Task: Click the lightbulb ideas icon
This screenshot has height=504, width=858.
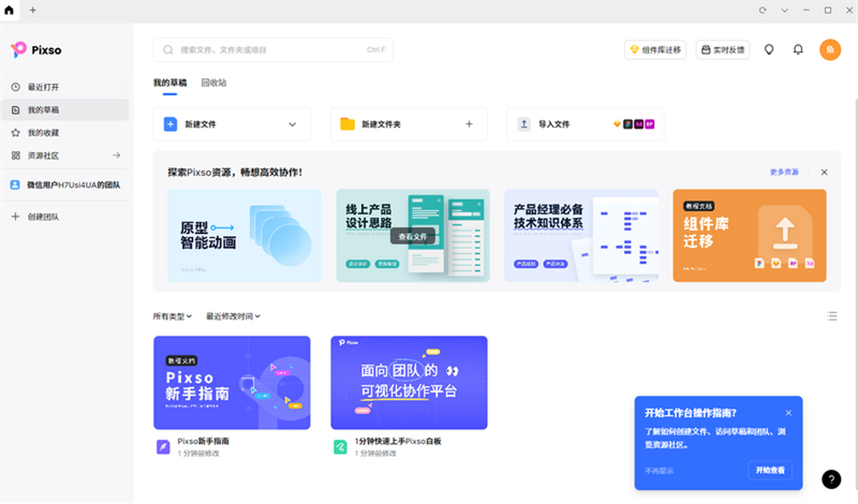Action: [x=769, y=49]
